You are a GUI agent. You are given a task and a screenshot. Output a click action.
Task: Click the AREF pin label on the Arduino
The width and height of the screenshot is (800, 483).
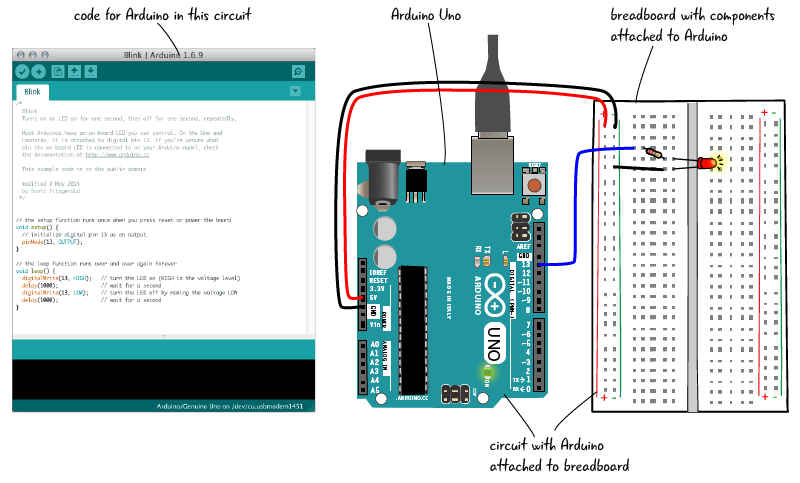coord(523,247)
